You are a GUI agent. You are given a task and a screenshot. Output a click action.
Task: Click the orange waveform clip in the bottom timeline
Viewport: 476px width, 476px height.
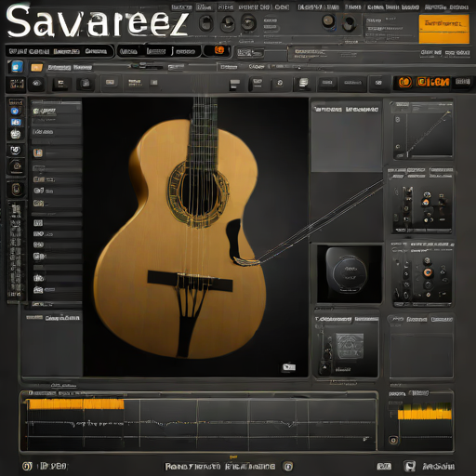tap(75, 403)
